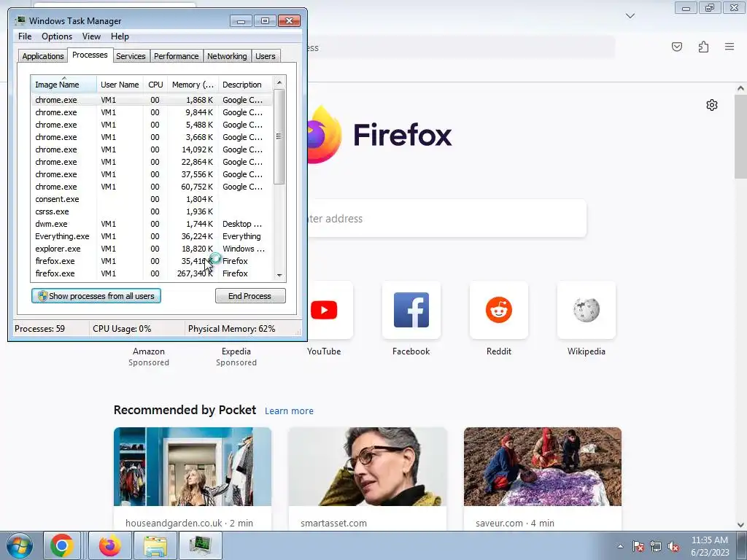Click the Windows Start orb
The width and height of the screenshot is (747, 560).
tap(19, 545)
